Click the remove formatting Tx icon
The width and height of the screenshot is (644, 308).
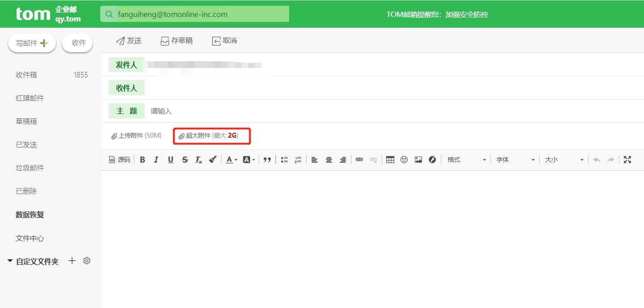199,160
